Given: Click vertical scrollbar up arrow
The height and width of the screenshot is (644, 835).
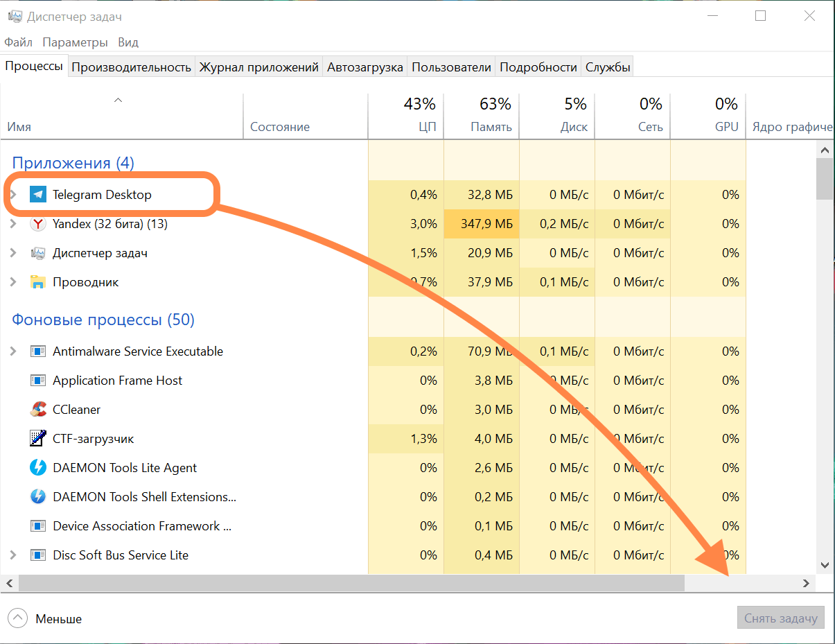Looking at the screenshot, I should pyautogui.click(x=825, y=150).
